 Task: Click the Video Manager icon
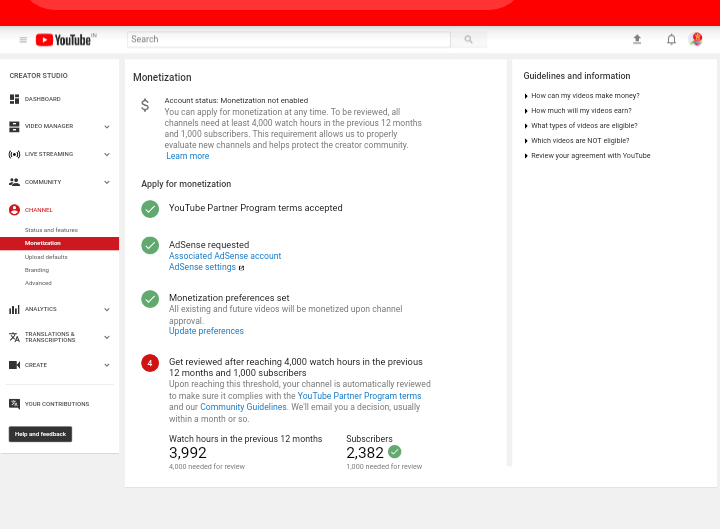(14, 126)
